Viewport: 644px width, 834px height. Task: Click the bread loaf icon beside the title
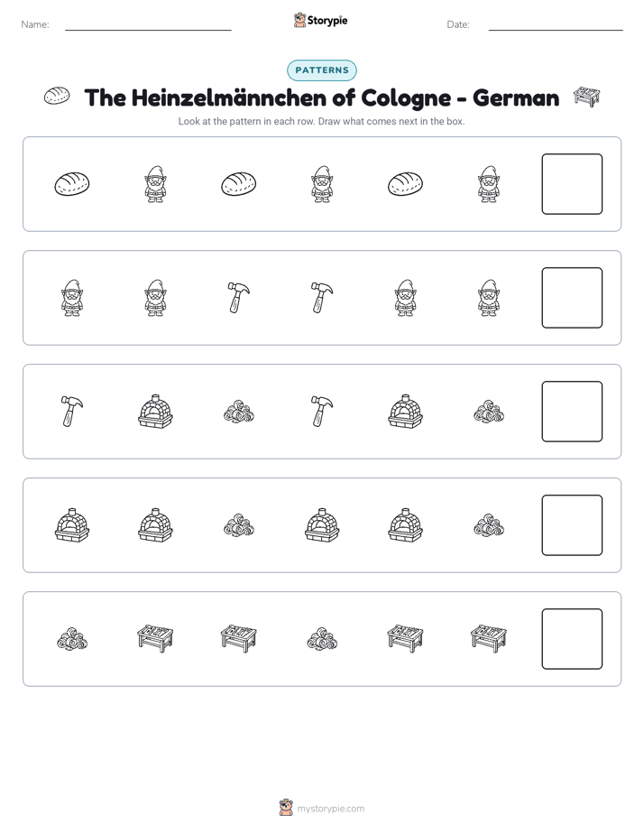56,96
